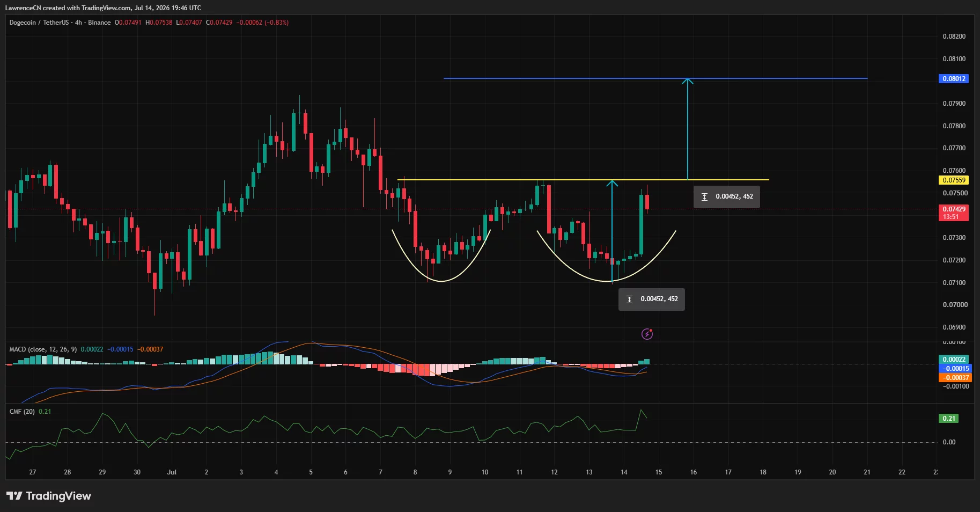Screen dimensions: 980x512
Task: Select the upper 0.00452, 452 measurement label
Action: click(x=727, y=196)
